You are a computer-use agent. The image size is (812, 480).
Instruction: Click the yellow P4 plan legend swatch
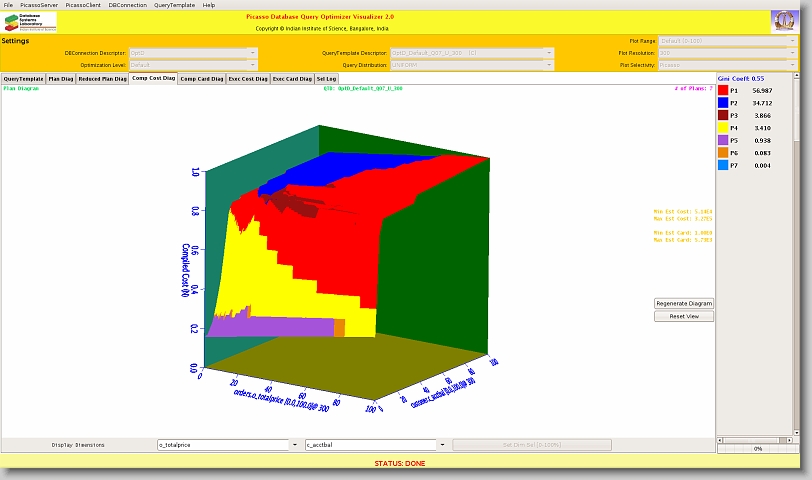pyautogui.click(x=723, y=128)
